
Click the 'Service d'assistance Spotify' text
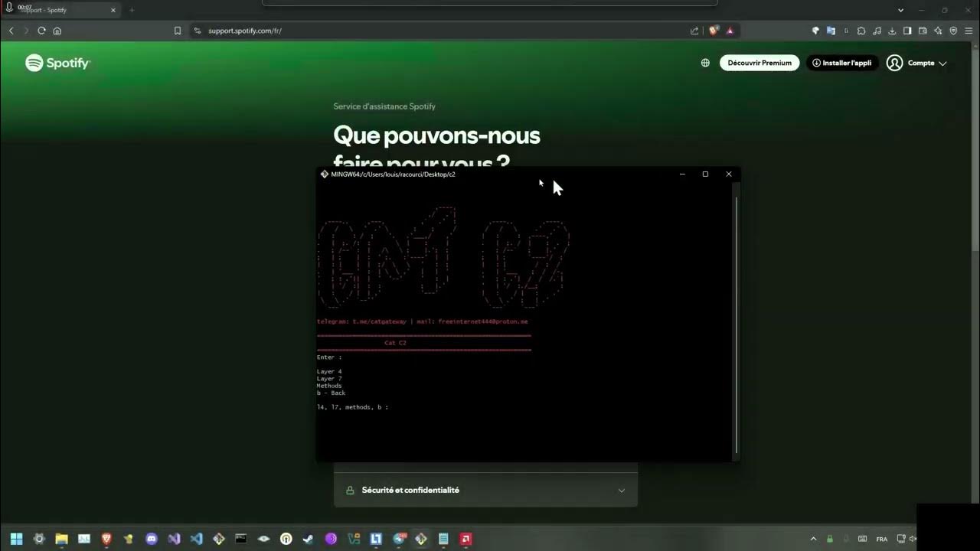pyautogui.click(x=384, y=106)
